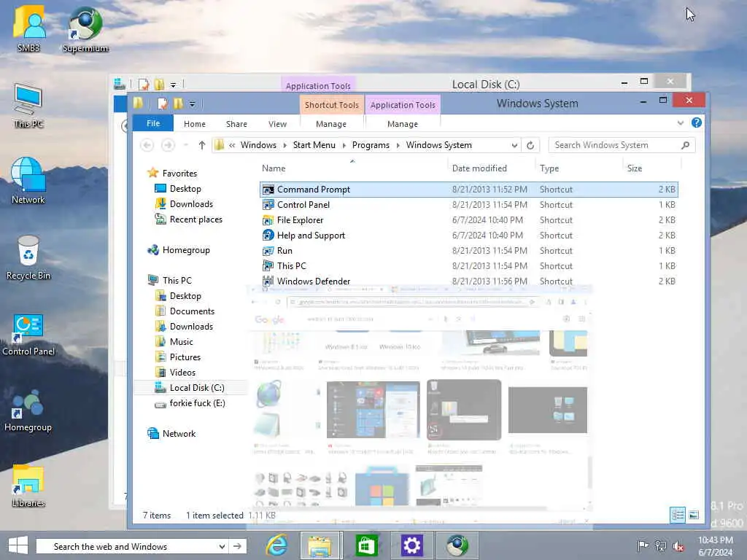This screenshot has width=747, height=560.
Task: Click the forward navigation arrow
Action: click(x=168, y=145)
